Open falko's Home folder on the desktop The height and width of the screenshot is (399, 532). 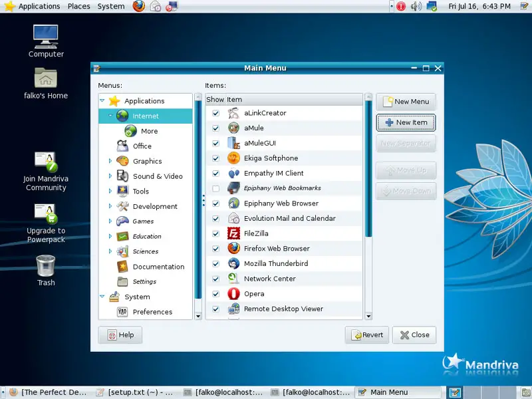[x=46, y=78]
